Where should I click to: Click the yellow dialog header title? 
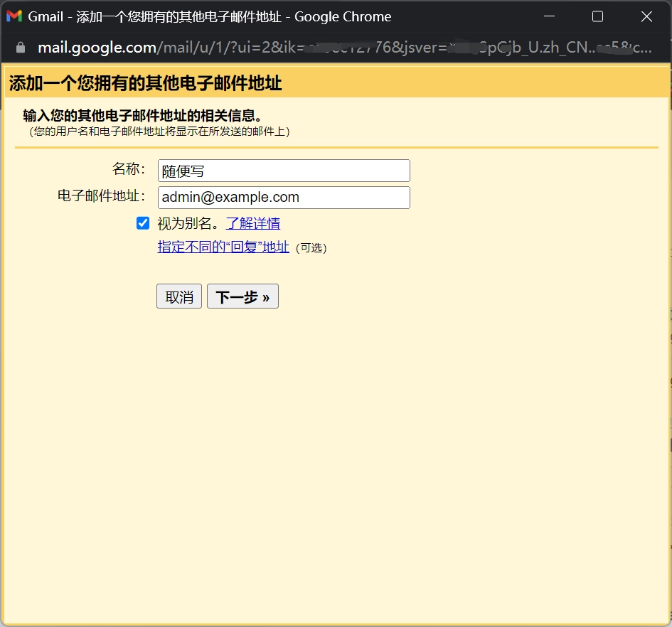pyautogui.click(x=146, y=84)
